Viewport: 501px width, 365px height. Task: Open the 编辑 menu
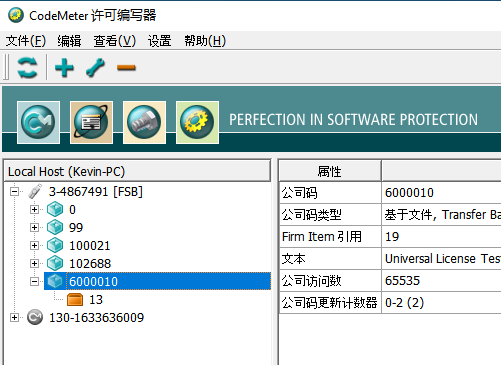[x=69, y=41]
